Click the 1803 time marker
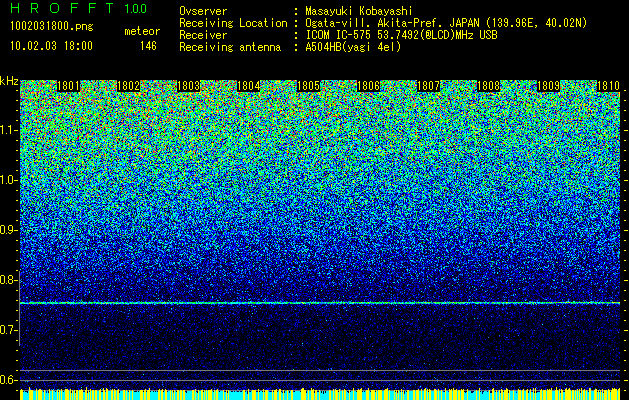 pos(189,86)
